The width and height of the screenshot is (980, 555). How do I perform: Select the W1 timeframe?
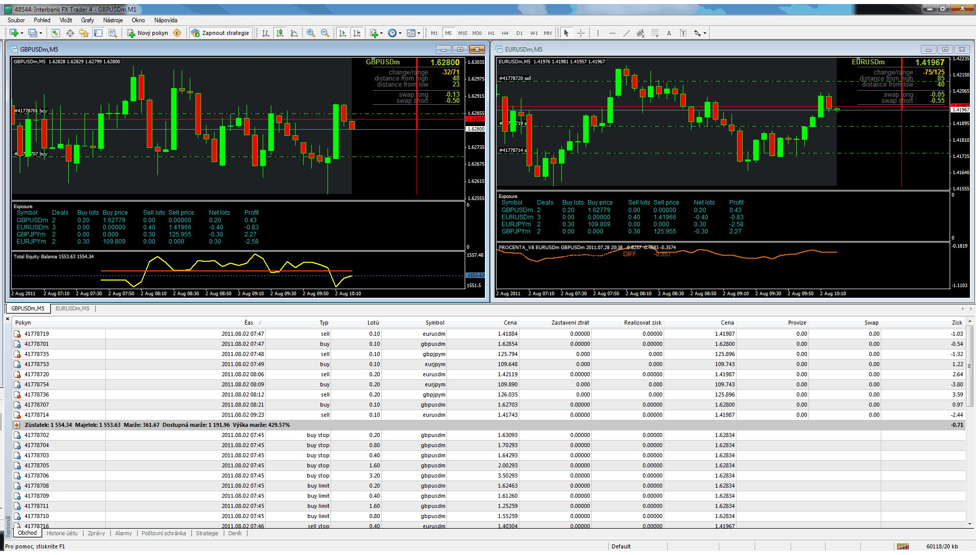point(534,33)
